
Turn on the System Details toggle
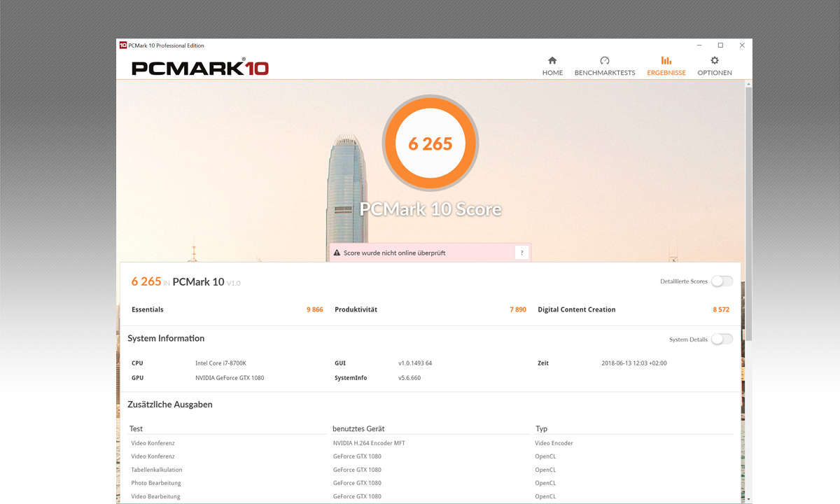tap(722, 339)
